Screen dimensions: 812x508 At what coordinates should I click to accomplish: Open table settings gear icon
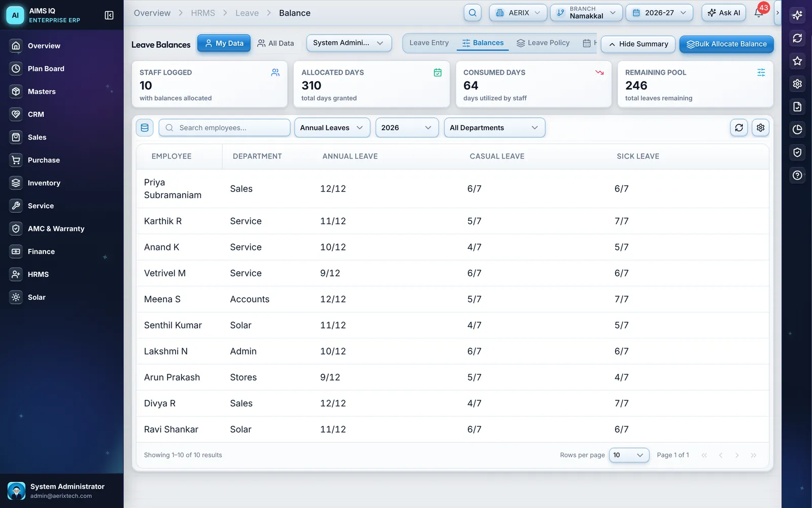point(760,128)
